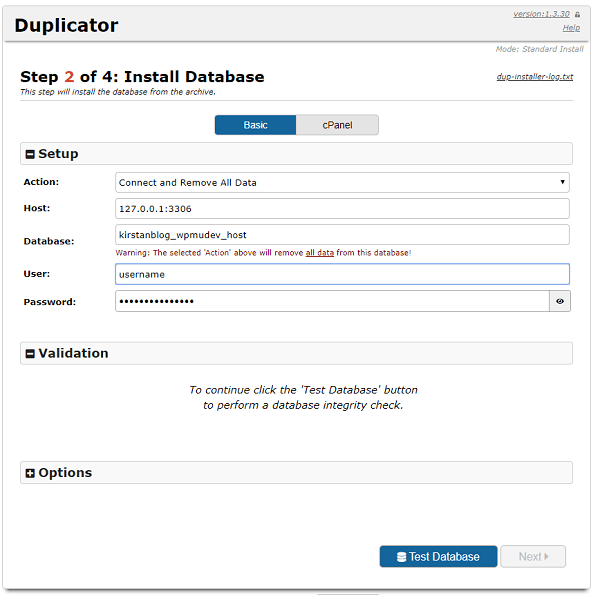Click the Duplicator title text

pyautogui.click(x=66, y=26)
